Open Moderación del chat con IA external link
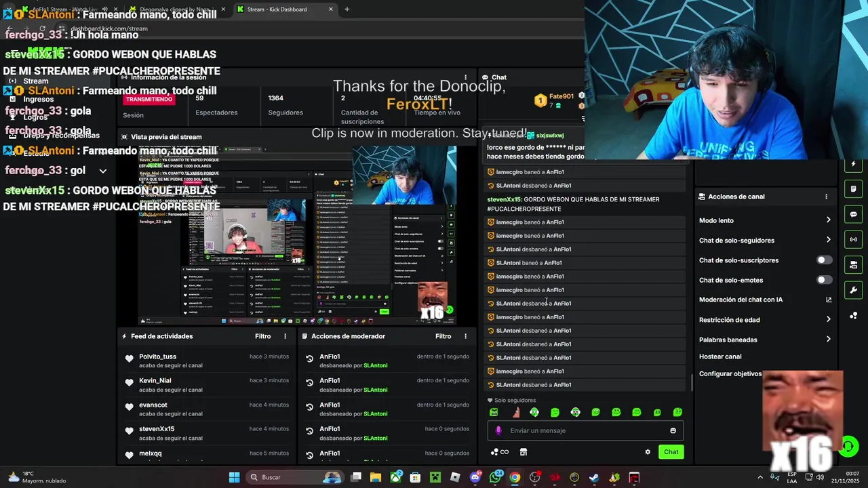This screenshot has height=488, width=868. pyautogui.click(x=829, y=300)
